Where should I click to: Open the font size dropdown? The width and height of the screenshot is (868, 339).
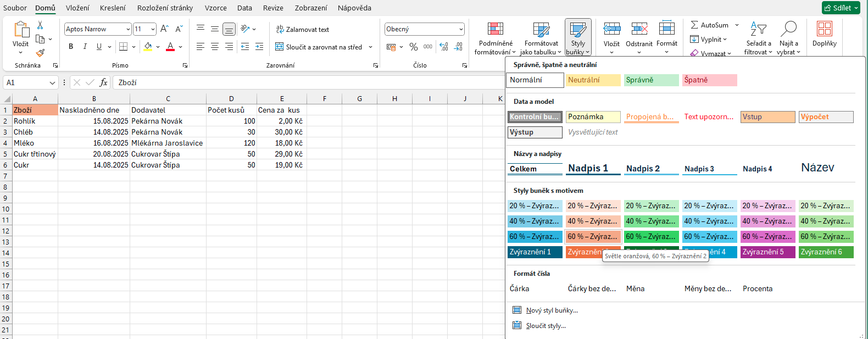(x=153, y=29)
